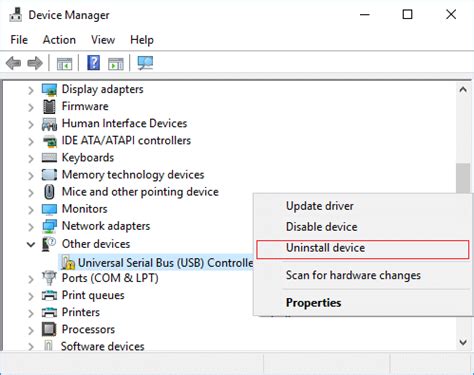This screenshot has height=375, width=474.
Task: Expand the Ports (COM & LPT) node
Action: tap(31, 279)
